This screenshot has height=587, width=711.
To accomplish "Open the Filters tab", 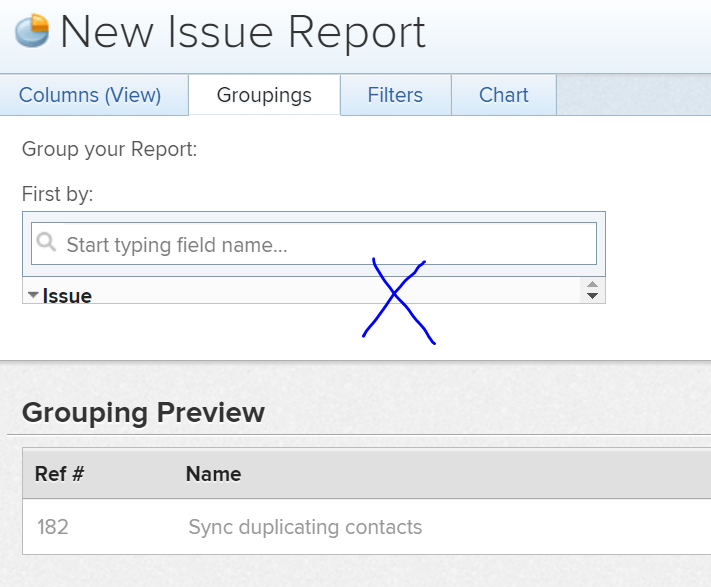I will pos(395,96).
